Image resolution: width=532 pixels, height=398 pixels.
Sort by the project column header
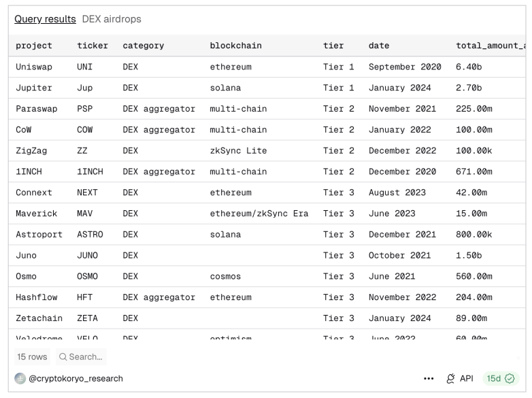point(33,46)
